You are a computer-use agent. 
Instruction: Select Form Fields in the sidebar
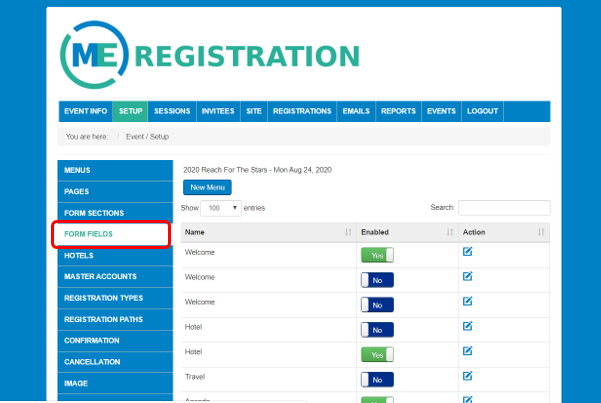coord(111,234)
